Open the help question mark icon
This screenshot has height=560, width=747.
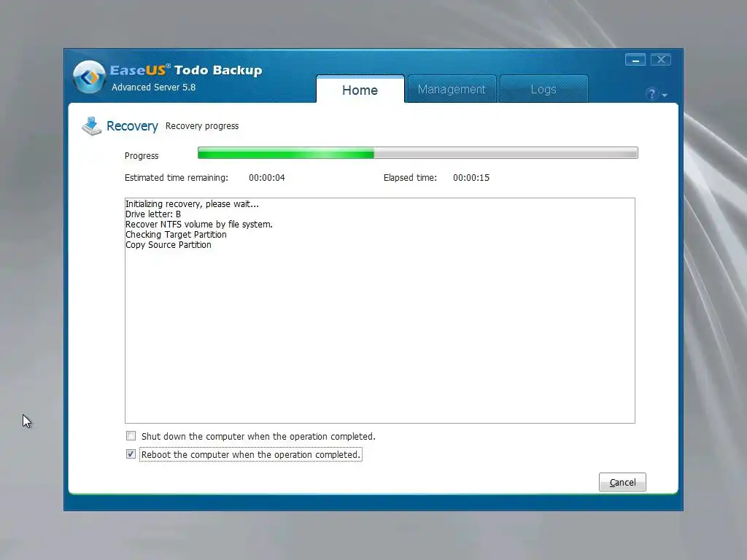pos(651,94)
